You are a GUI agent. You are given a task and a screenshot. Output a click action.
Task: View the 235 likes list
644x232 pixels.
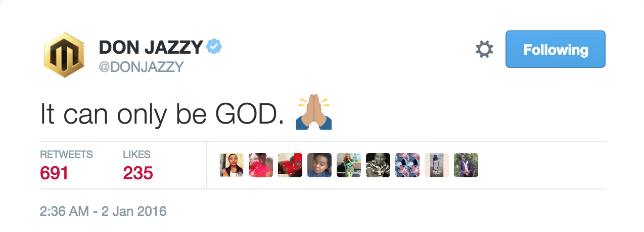pyautogui.click(x=137, y=165)
